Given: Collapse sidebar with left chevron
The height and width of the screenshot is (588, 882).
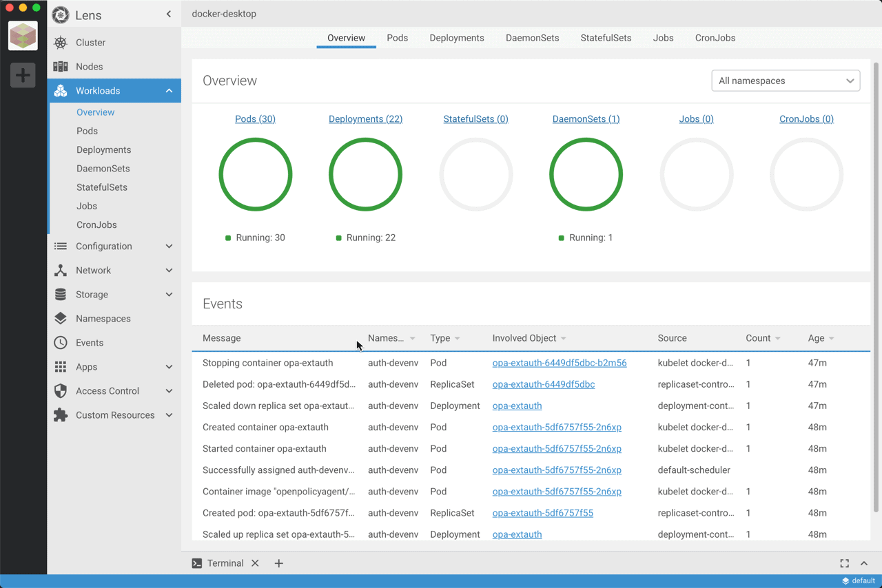Looking at the screenshot, I should pos(169,14).
